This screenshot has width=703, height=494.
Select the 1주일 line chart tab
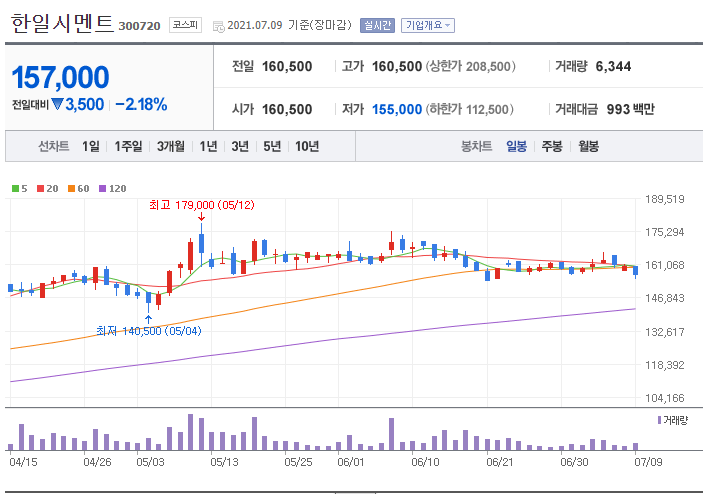click(x=128, y=146)
